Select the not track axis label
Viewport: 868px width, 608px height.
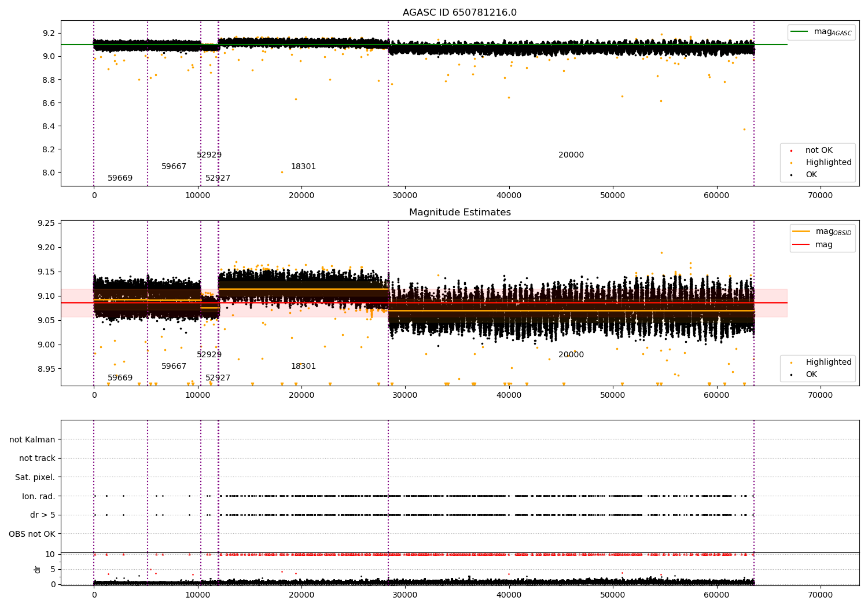pos(37,459)
